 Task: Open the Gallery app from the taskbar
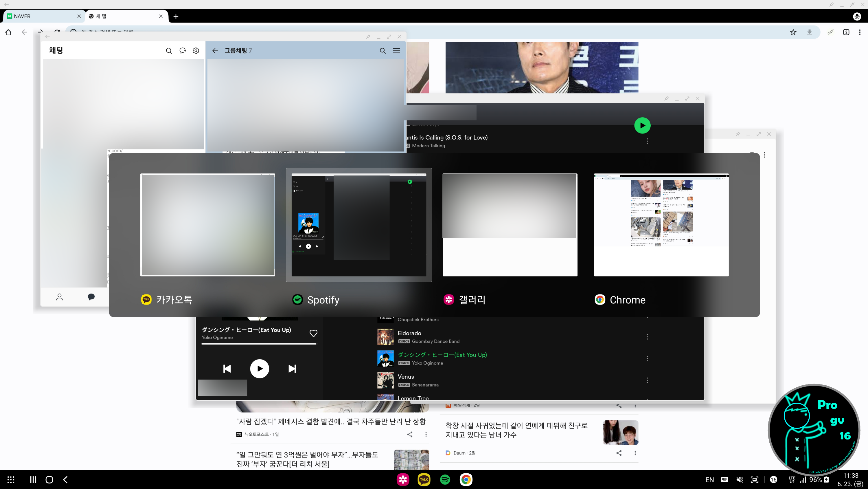point(402,479)
